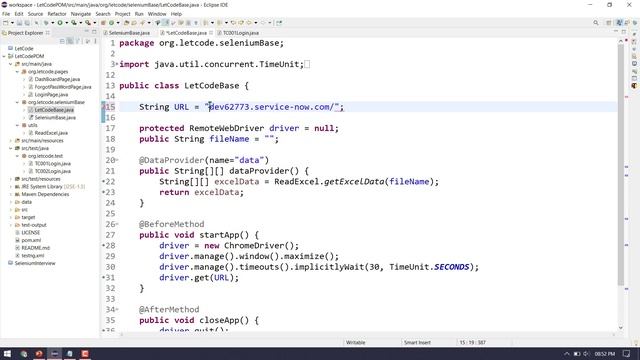640x360 pixels.
Task: Click the Back navigation arrow in toolbar
Action: pos(249,23)
